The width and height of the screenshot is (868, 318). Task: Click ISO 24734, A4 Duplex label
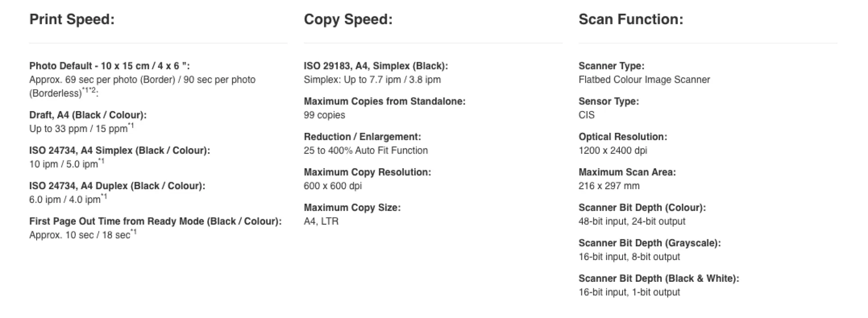pos(117,186)
